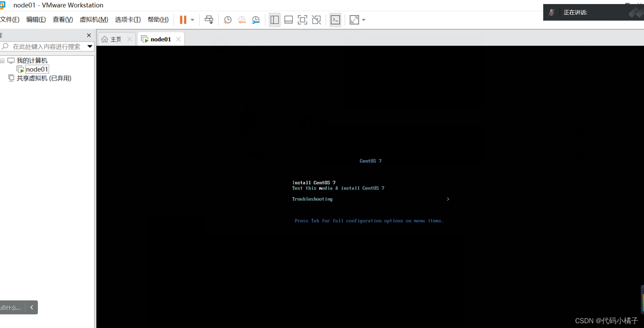The image size is (644, 328).
Task: Click the stretch guest display icon
Action: point(354,20)
